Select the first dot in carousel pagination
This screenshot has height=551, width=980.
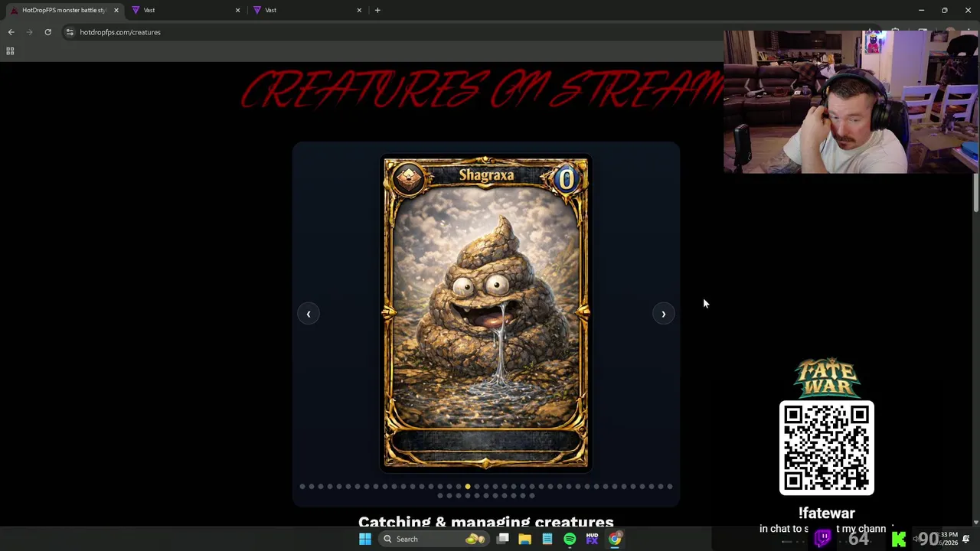pos(302,487)
